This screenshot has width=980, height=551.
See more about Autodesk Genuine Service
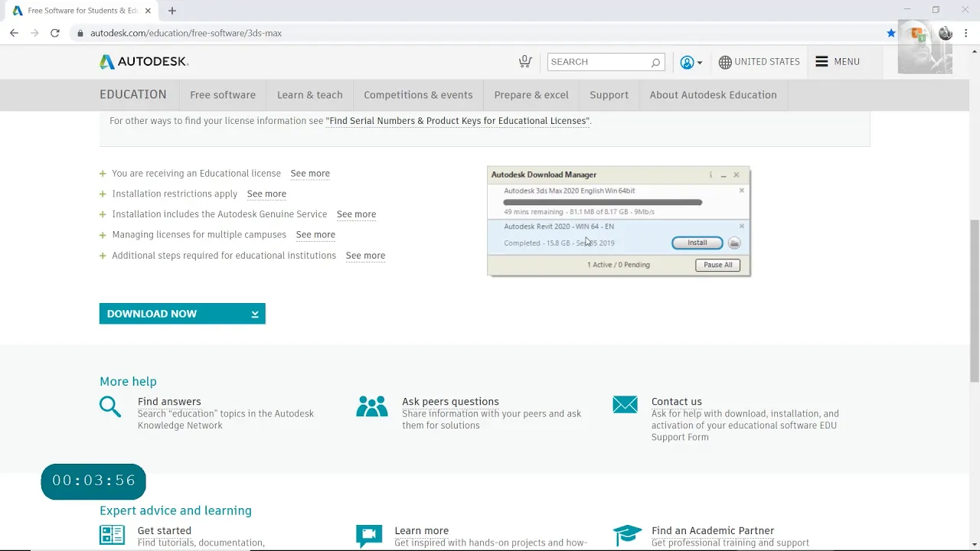(x=356, y=215)
